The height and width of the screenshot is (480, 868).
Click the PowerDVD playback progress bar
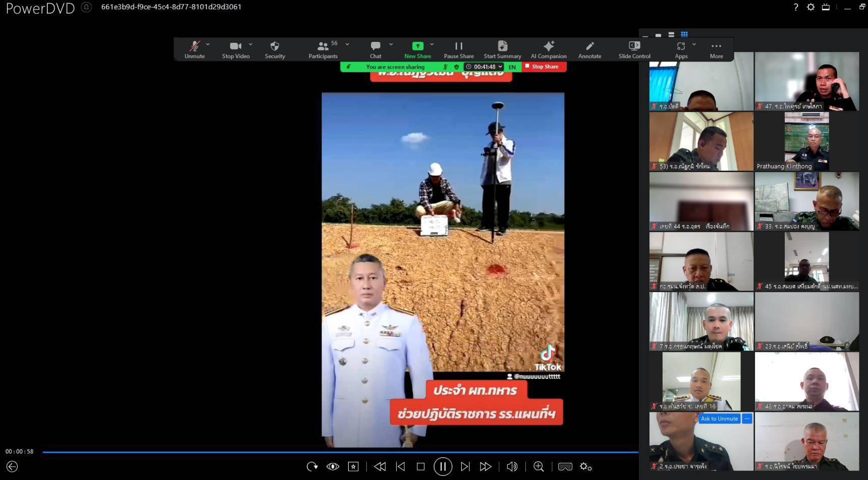[341, 452]
